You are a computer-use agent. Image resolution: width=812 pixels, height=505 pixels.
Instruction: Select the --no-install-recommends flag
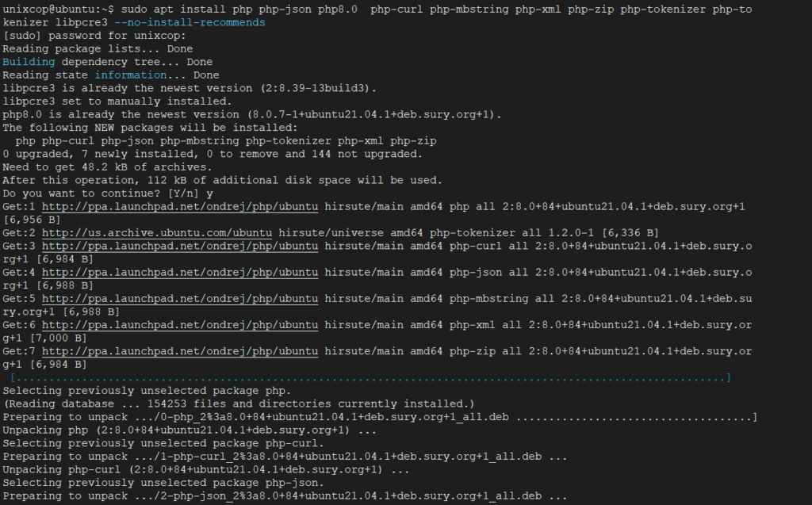[x=190, y=23]
